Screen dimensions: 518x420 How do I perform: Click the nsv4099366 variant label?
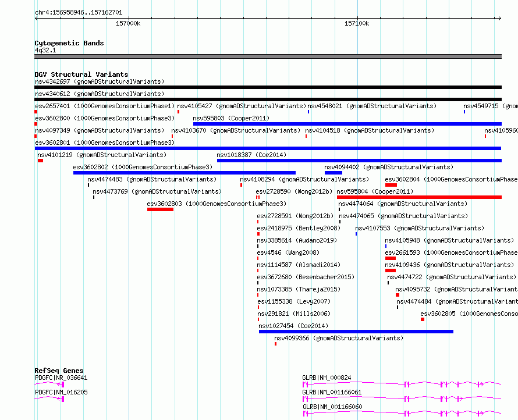(x=339, y=338)
